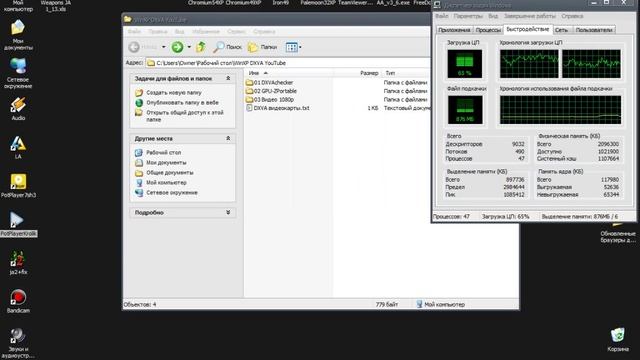Open the Параметры menu in Task Manager
640x360 pixels.
pos(468,16)
